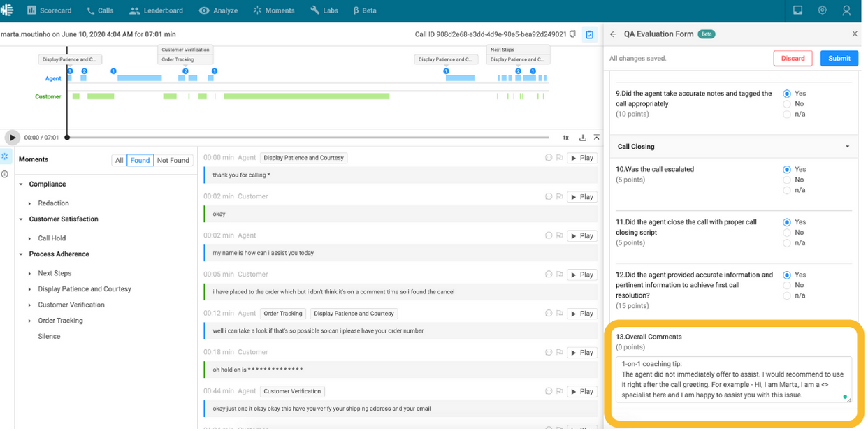Viewport: 868px width, 431px height.
Task: Flag the 'thank you for calling' line
Action: click(559, 158)
